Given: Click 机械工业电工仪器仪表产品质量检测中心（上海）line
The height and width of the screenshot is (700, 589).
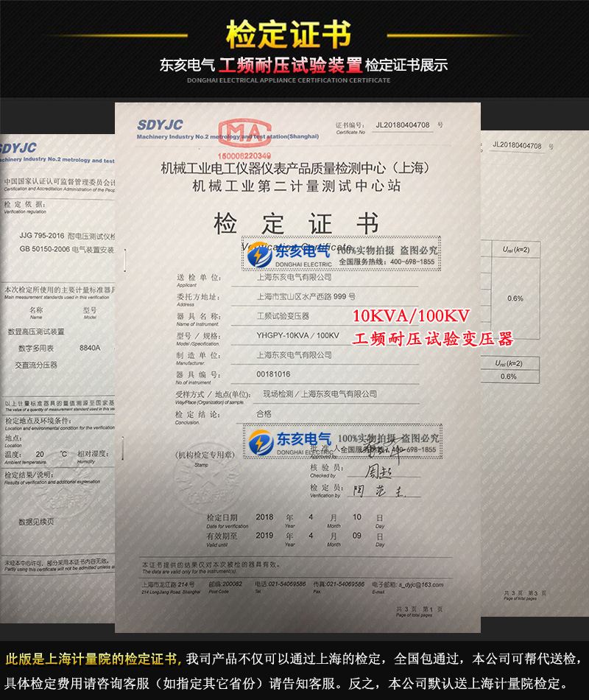Looking at the screenshot, I should click(x=295, y=168).
